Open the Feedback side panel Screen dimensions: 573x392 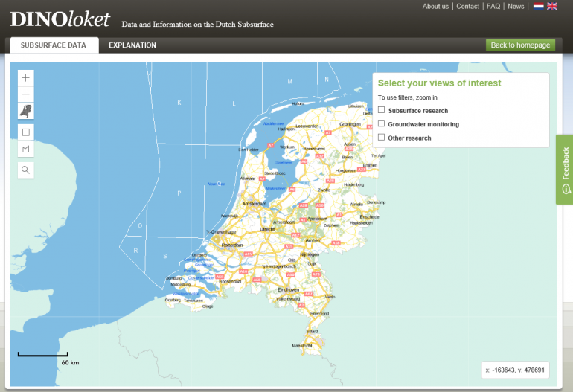pos(565,170)
